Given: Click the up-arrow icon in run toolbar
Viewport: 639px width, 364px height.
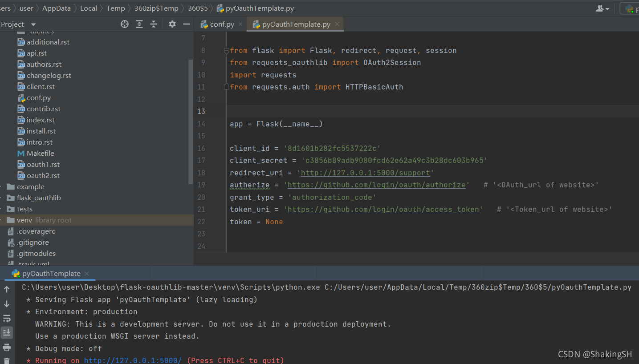Looking at the screenshot, I should click(7, 289).
